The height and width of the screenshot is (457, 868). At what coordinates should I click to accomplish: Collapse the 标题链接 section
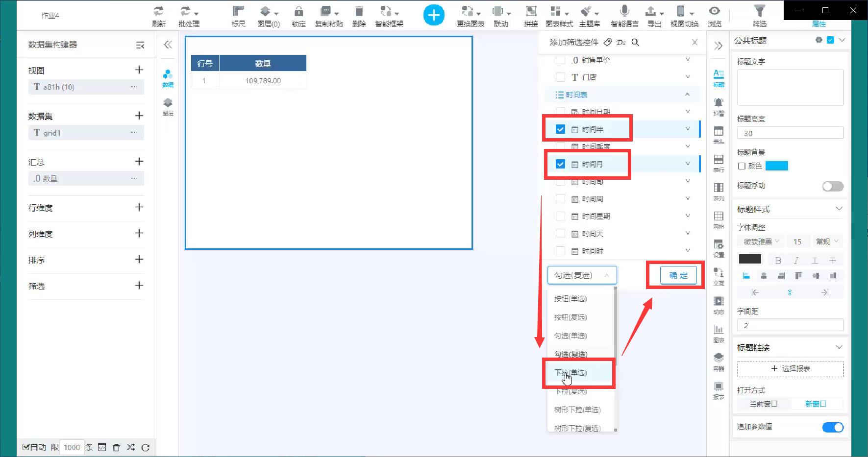(839, 347)
